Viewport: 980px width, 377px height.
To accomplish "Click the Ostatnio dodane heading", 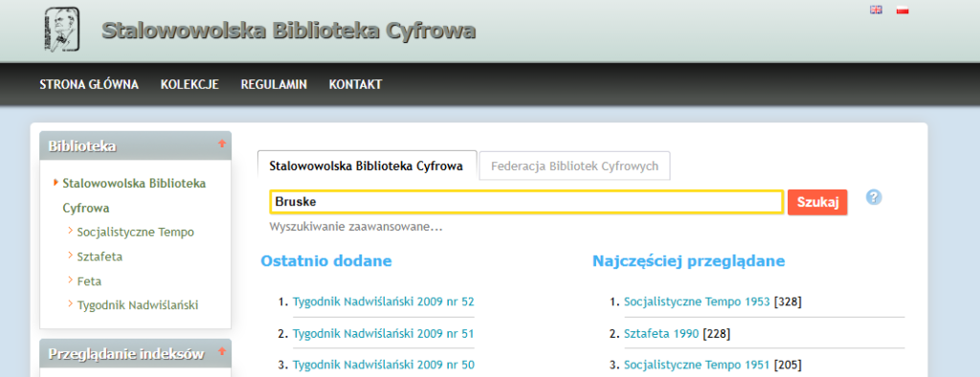I will [326, 260].
